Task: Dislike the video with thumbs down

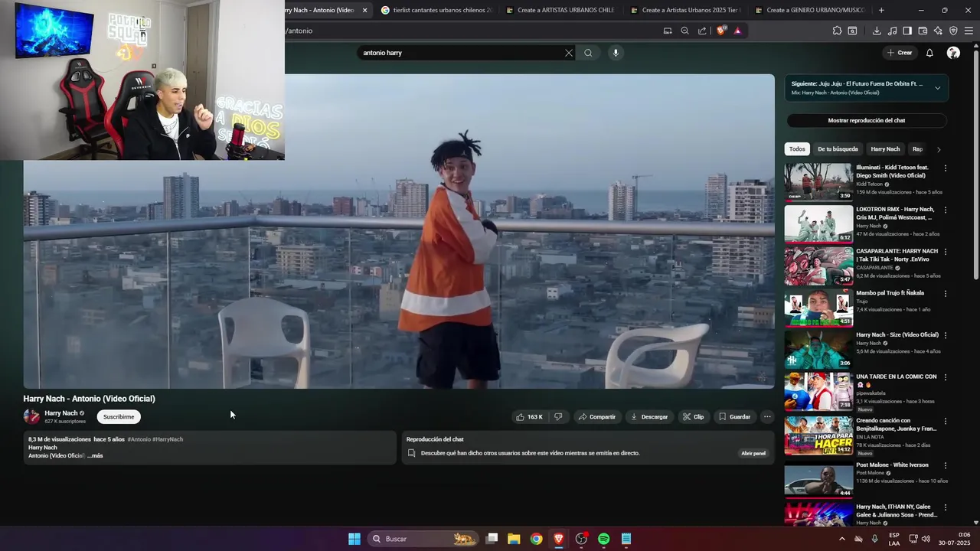Action: [x=558, y=417]
